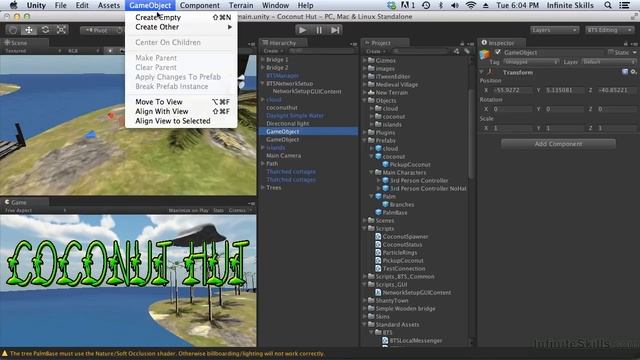The height and width of the screenshot is (360, 640).
Task: Open the Layer dropdown in Inspector
Action: pos(609,62)
